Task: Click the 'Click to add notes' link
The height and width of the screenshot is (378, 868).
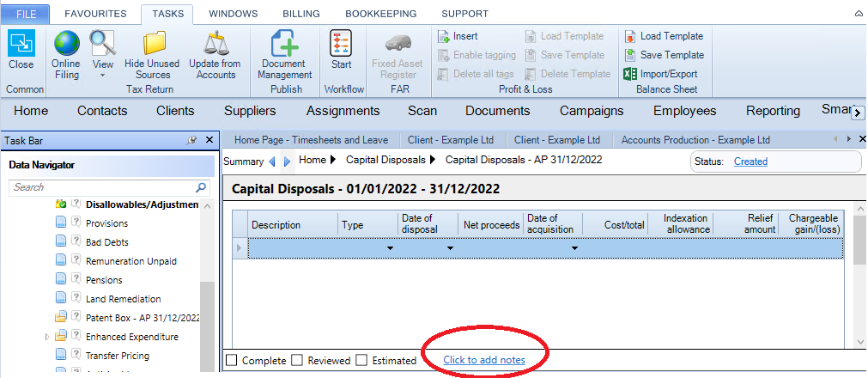Action: (x=484, y=360)
